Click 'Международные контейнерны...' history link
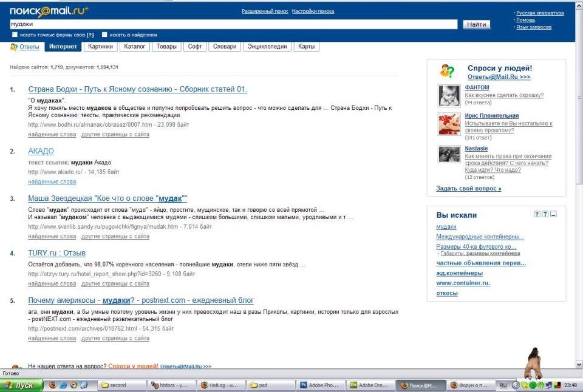 tap(480, 237)
